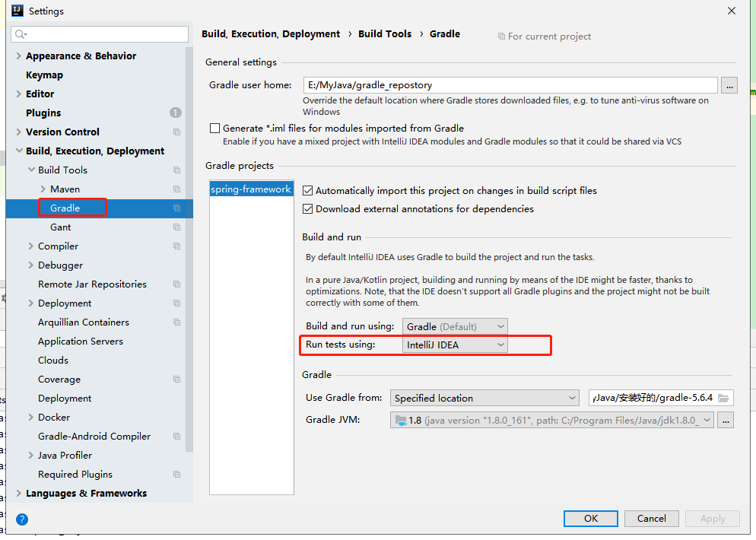Click the project-level icon next to Gradle-Android Compiler
Screen dimensions: 756x540
coord(177,437)
